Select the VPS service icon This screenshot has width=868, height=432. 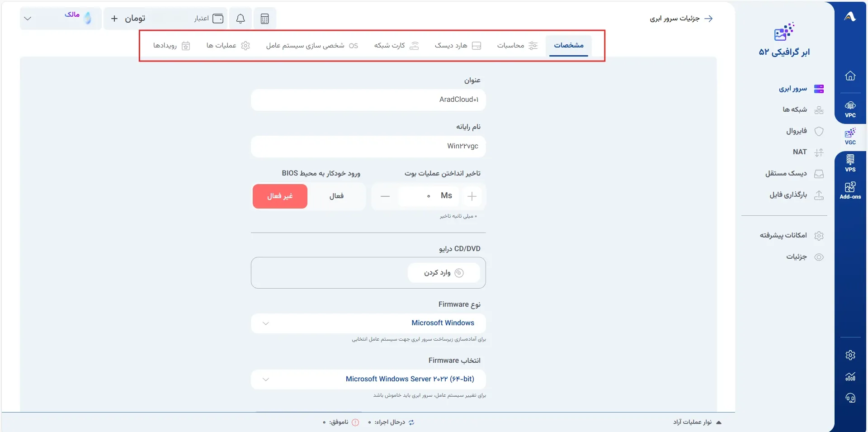coord(850,163)
